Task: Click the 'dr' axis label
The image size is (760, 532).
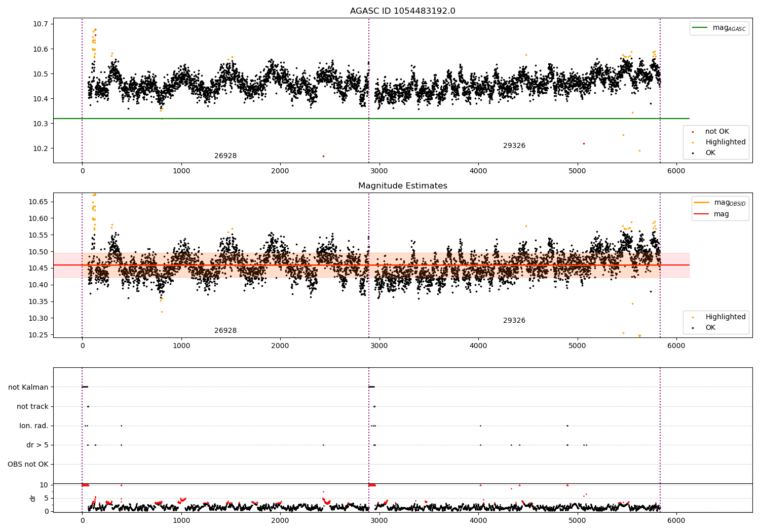Action: click(33, 498)
